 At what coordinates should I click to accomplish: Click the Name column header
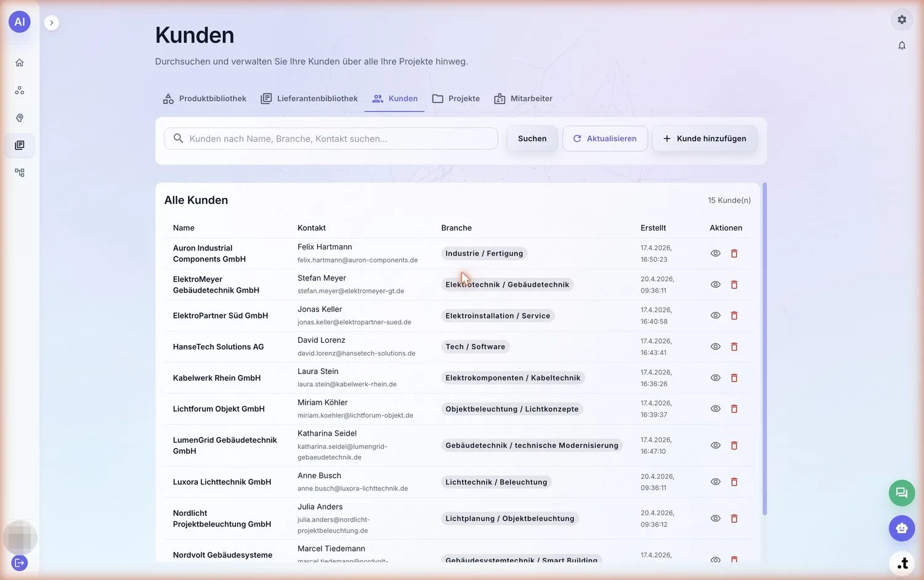point(184,228)
